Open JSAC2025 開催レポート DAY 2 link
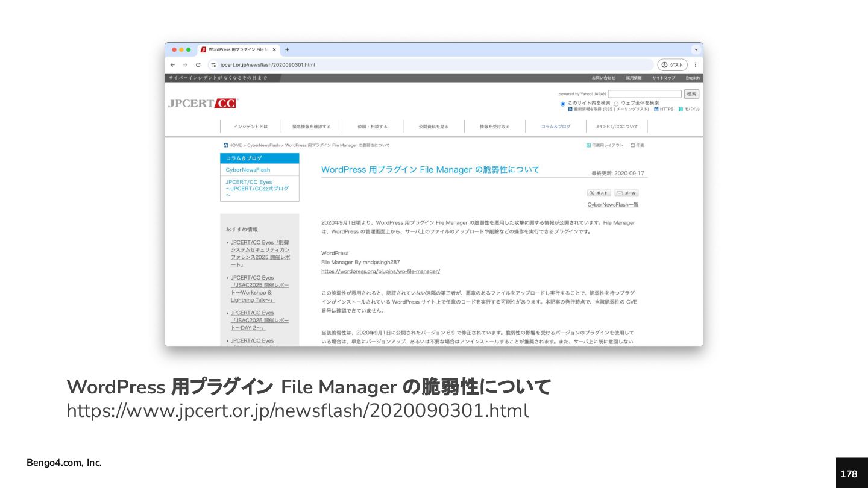This screenshot has height=488, width=868. (260, 321)
